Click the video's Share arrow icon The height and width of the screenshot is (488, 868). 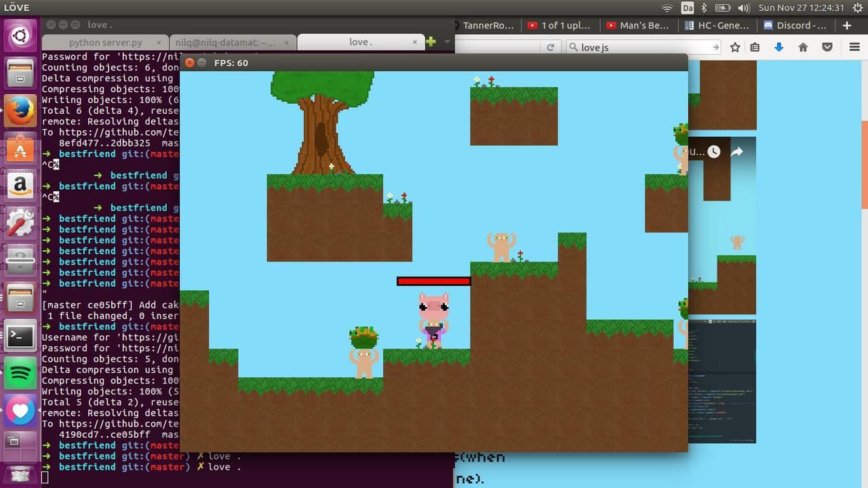(736, 152)
